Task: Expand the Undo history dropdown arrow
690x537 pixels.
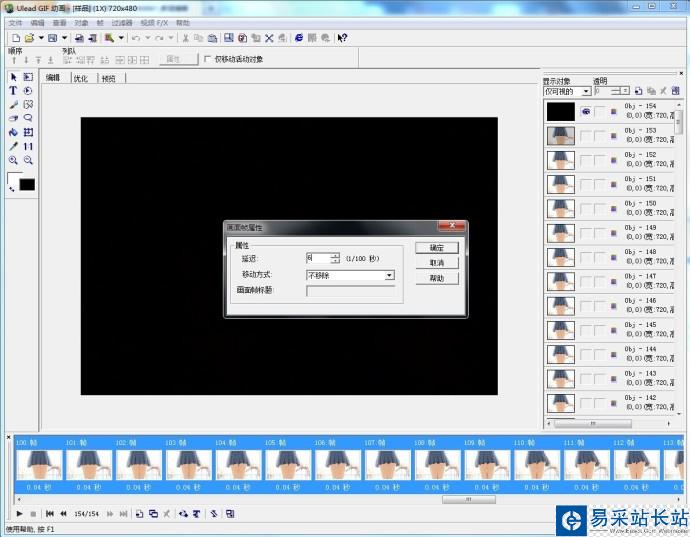Action: (148, 38)
